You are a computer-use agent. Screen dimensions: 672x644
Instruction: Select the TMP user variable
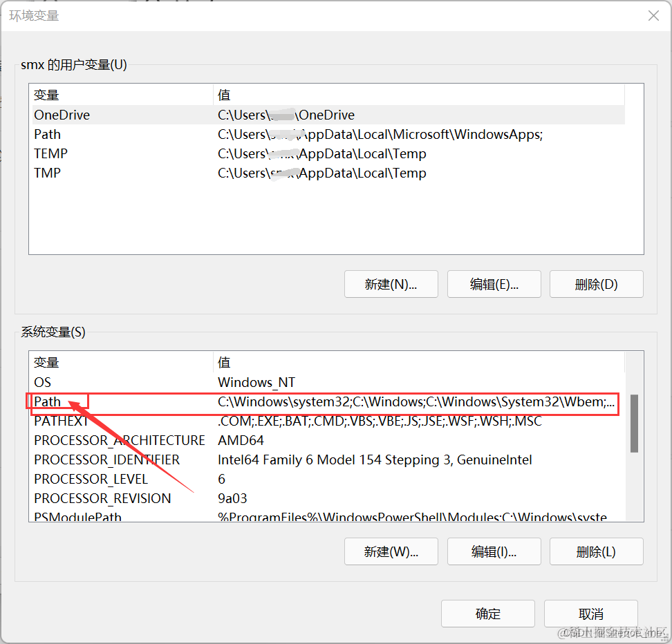tap(328, 173)
